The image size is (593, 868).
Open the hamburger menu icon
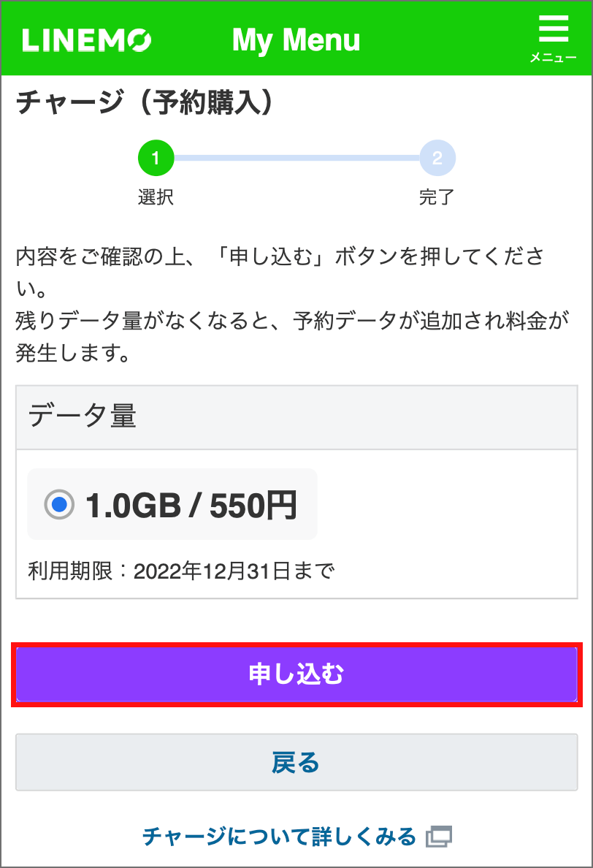(x=553, y=28)
